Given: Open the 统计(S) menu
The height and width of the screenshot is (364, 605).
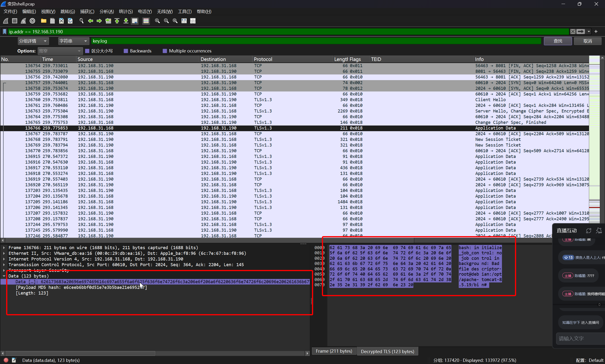Looking at the screenshot, I should pos(126,12).
